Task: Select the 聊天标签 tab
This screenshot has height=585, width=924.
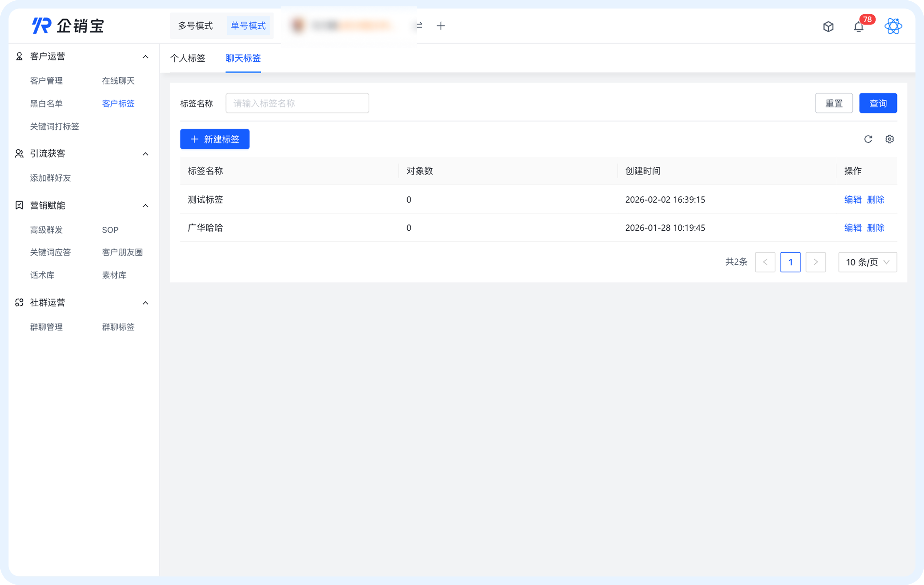Action: pyautogui.click(x=243, y=58)
